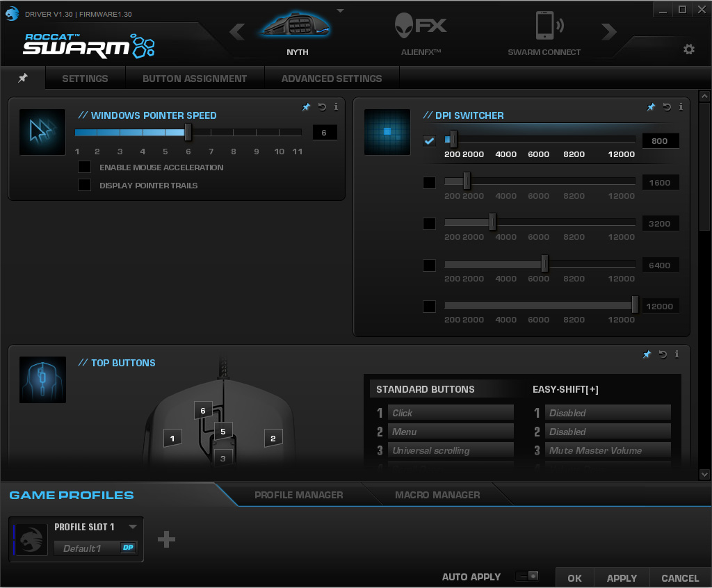This screenshot has height=588, width=712.
Task: Reset the Windows Pointer Speed panel
Action: 322,107
